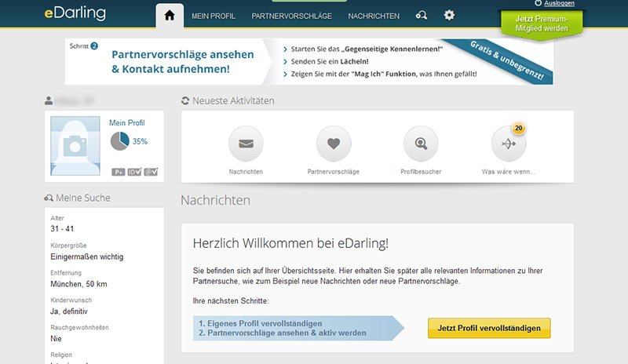Click the P+ premium badge
Viewport: 628px width, 364px height.
119,172
